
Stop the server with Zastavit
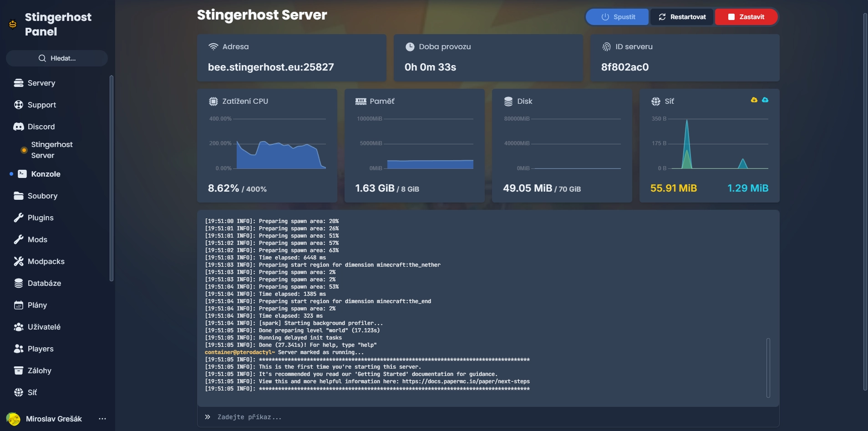746,17
